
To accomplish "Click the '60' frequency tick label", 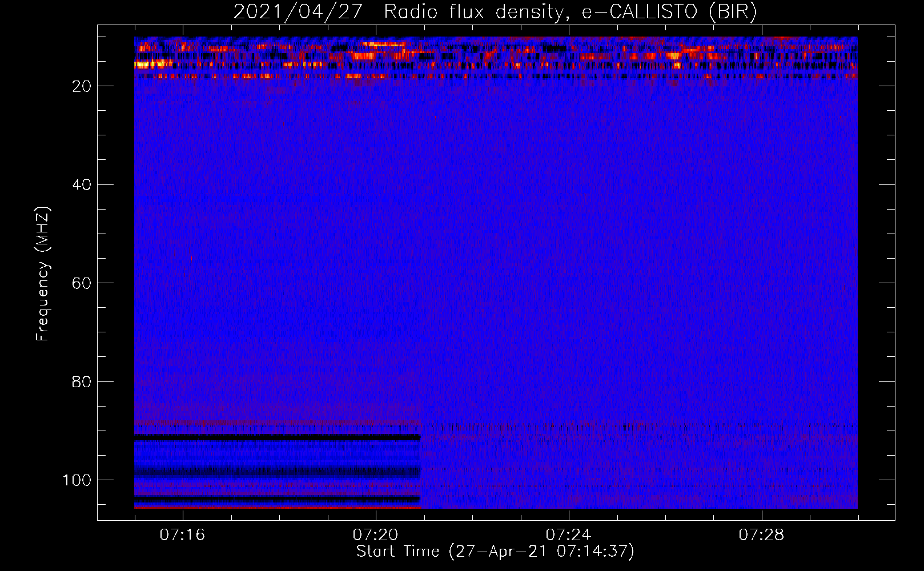I will point(82,284).
